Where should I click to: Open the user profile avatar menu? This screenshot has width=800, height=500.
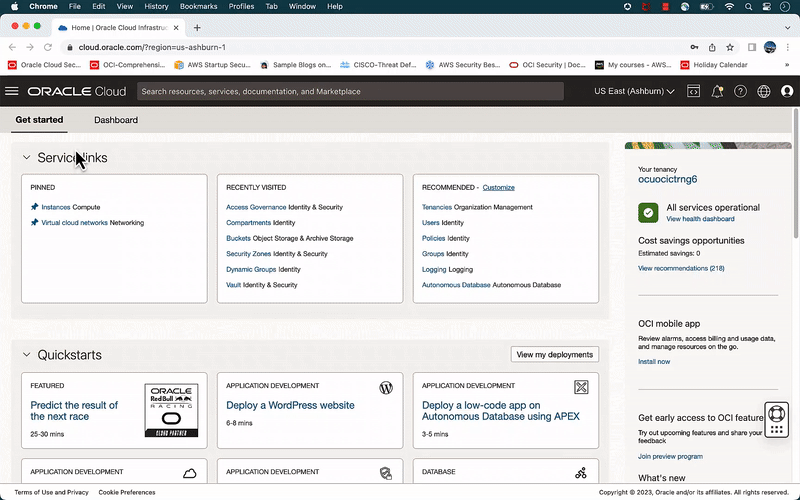pyautogui.click(x=787, y=92)
